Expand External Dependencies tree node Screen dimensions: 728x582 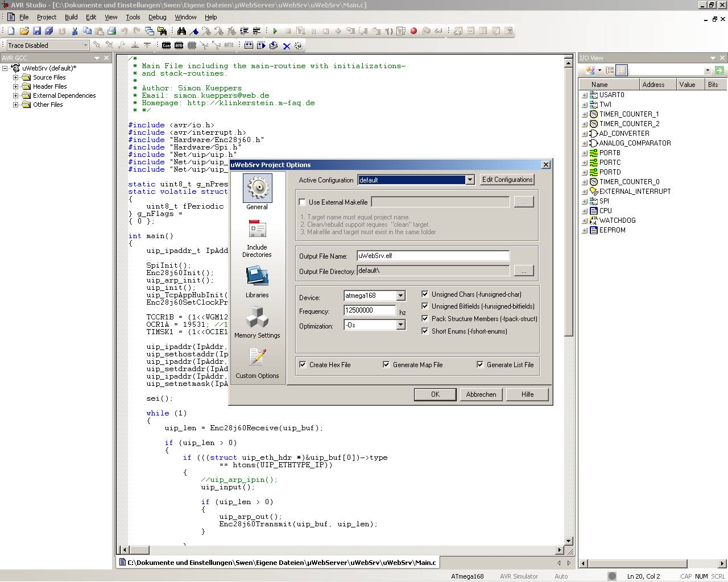point(16,95)
